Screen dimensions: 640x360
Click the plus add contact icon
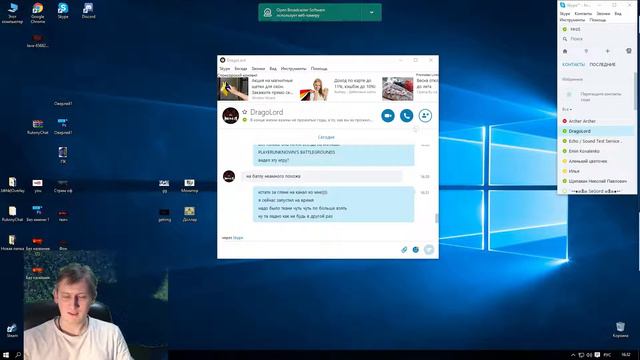click(x=607, y=51)
